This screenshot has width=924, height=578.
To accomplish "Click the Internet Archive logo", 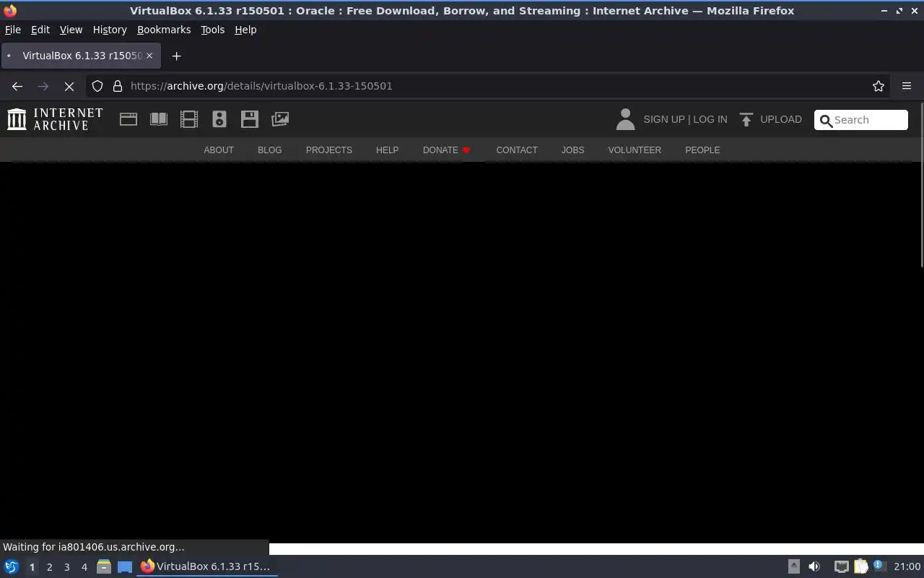I will [x=55, y=119].
